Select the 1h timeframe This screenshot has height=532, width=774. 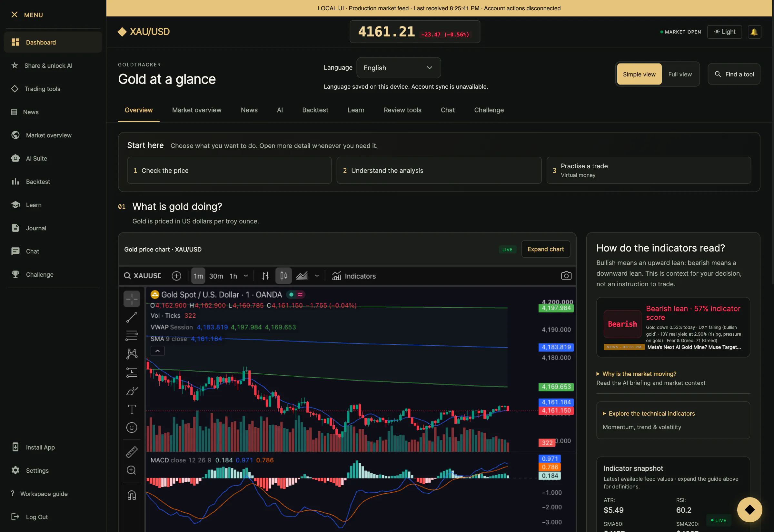(233, 276)
